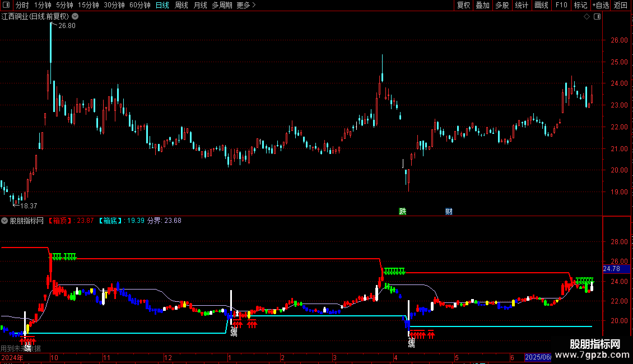This screenshot has height=364, width=633.
Task: Select the 1分钟 period tab
Action: 43,5
